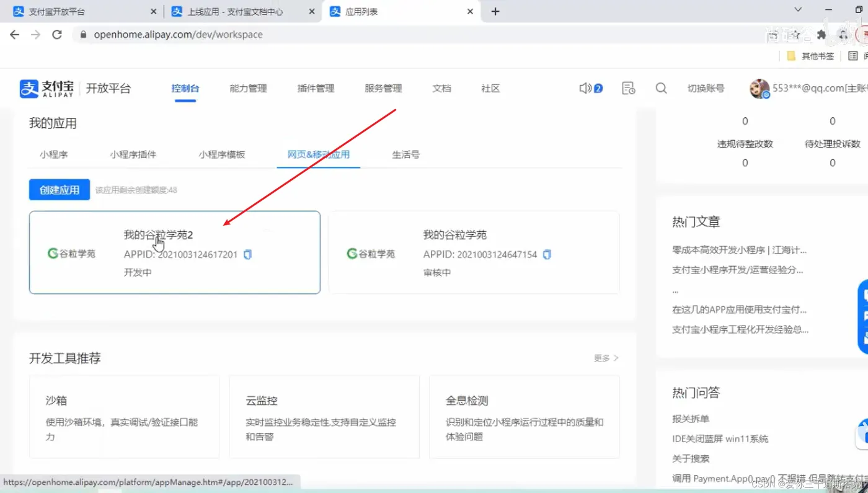Image resolution: width=868 pixels, height=493 pixels.
Task: Click the user avatar picture
Action: coord(759,89)
